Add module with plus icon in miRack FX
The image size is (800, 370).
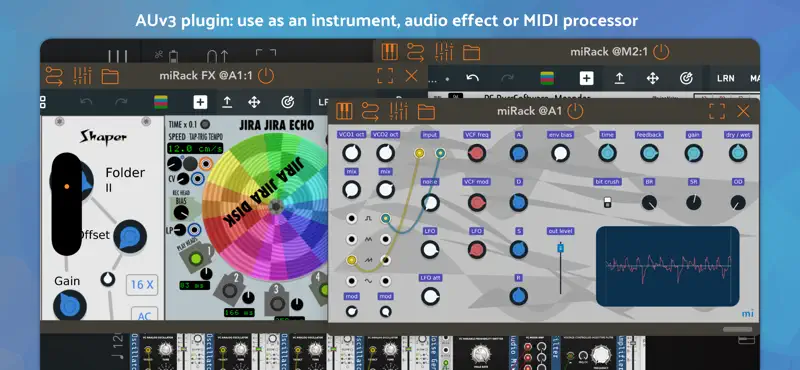pos(200,102)
